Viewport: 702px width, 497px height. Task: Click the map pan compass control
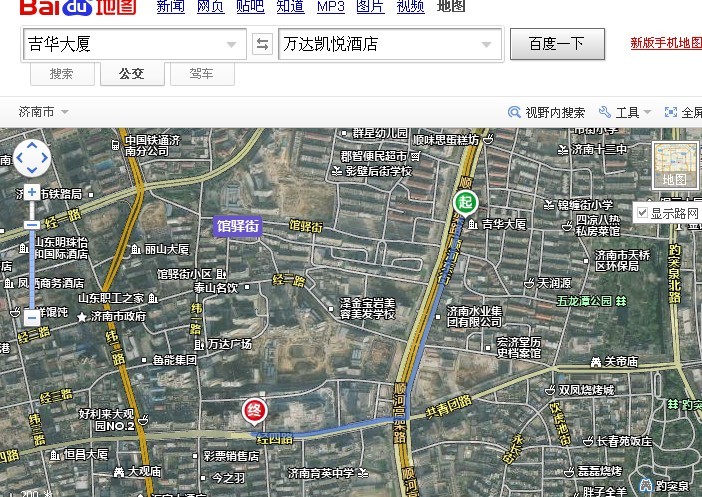pyautogui.click(x=32, y=158)
